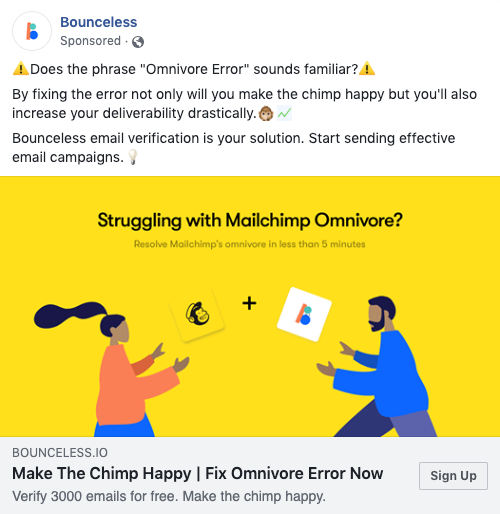Click the Make The Chimp Happy headline

point(198,473)
